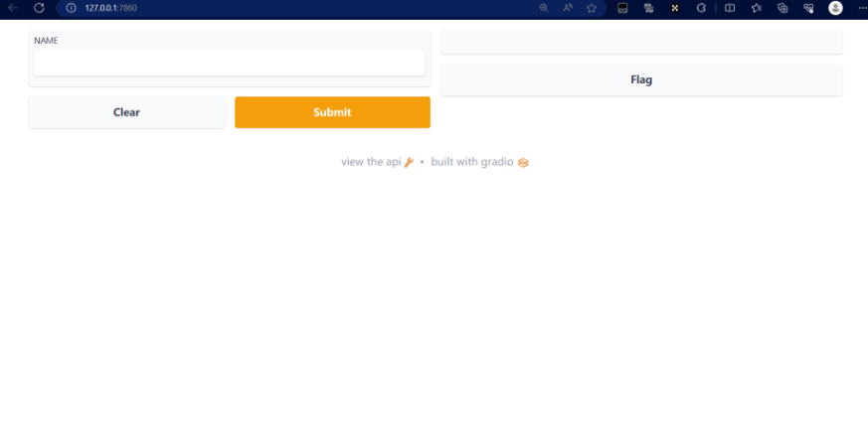Add page to favorites with star icon
Viewport: 868px width, 437px height.
[592, 8]
